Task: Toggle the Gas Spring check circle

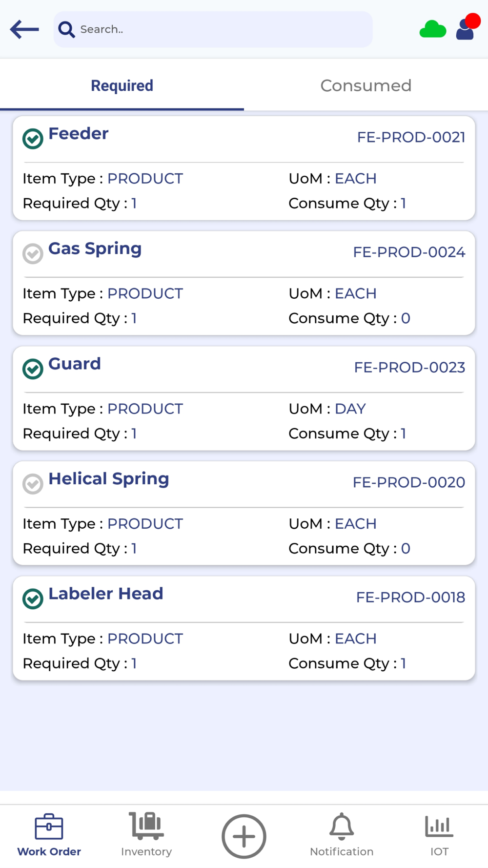Action: coord(33,254)
